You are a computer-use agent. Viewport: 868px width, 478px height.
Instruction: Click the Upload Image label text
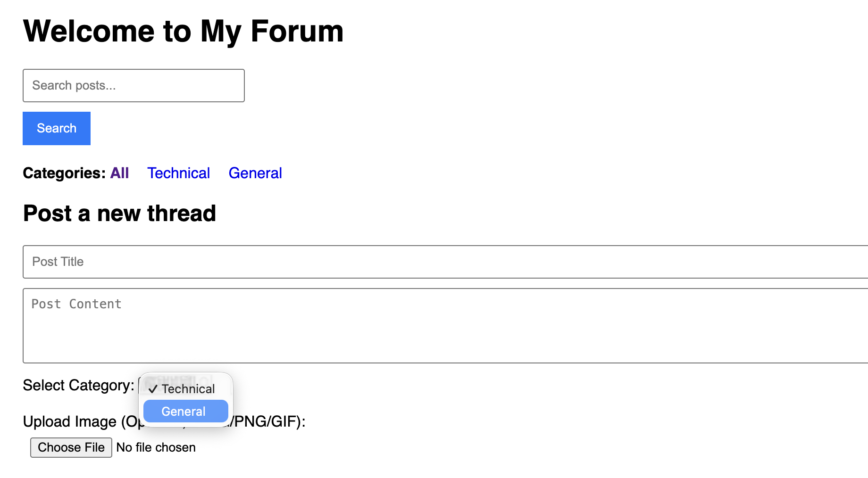coord(70,421)
